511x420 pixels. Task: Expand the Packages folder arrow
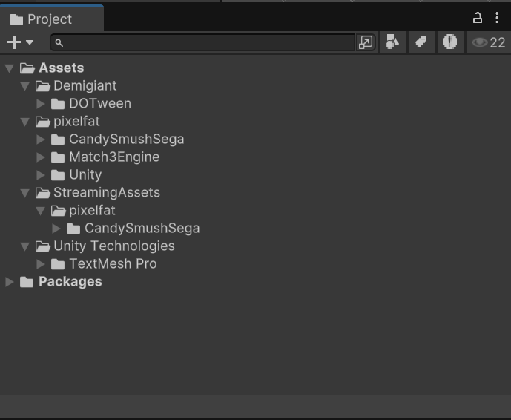click(9, 282)
